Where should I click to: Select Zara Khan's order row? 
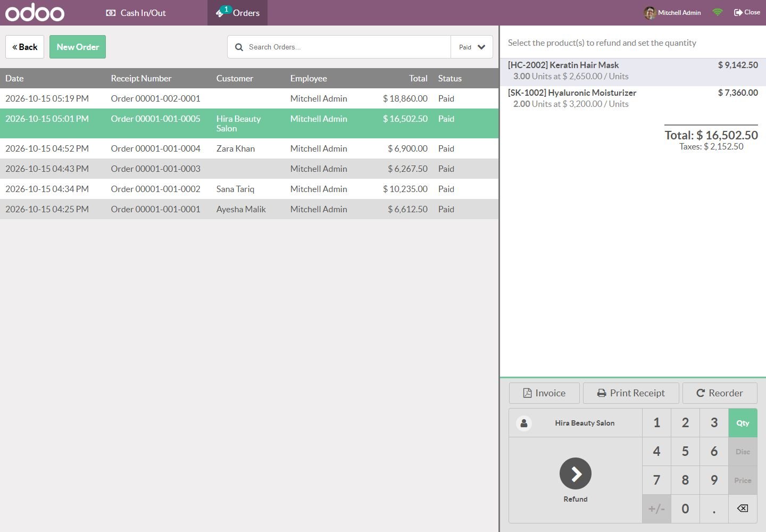coord(249,148)
